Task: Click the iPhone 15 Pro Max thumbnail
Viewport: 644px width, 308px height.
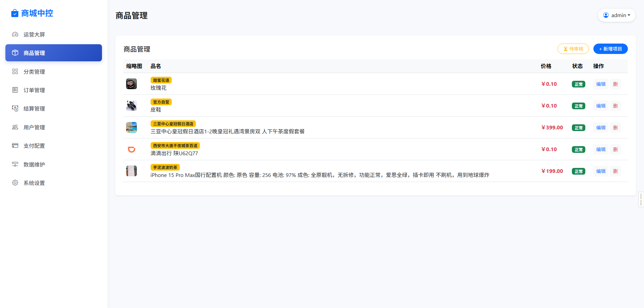Action: [131, 171]
